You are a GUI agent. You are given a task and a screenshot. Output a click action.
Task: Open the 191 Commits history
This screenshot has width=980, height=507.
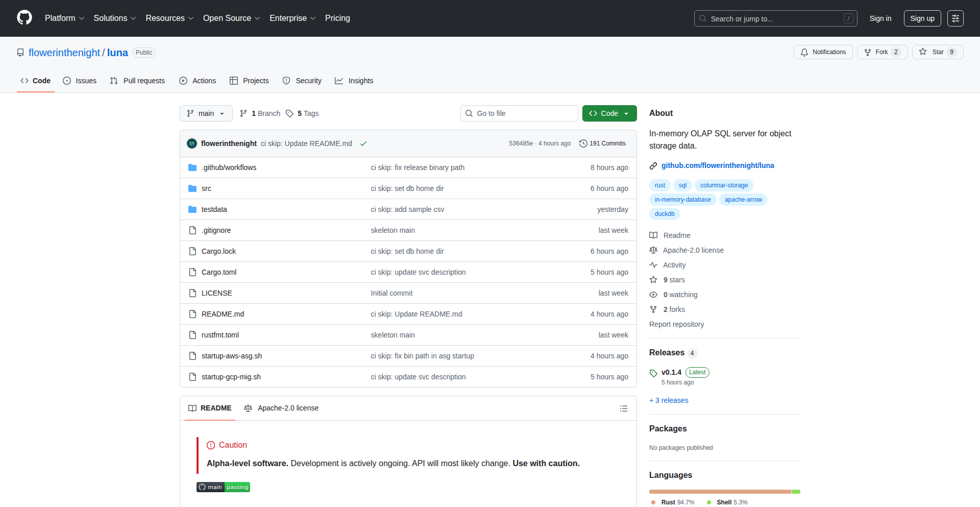[x=602, y=143]
